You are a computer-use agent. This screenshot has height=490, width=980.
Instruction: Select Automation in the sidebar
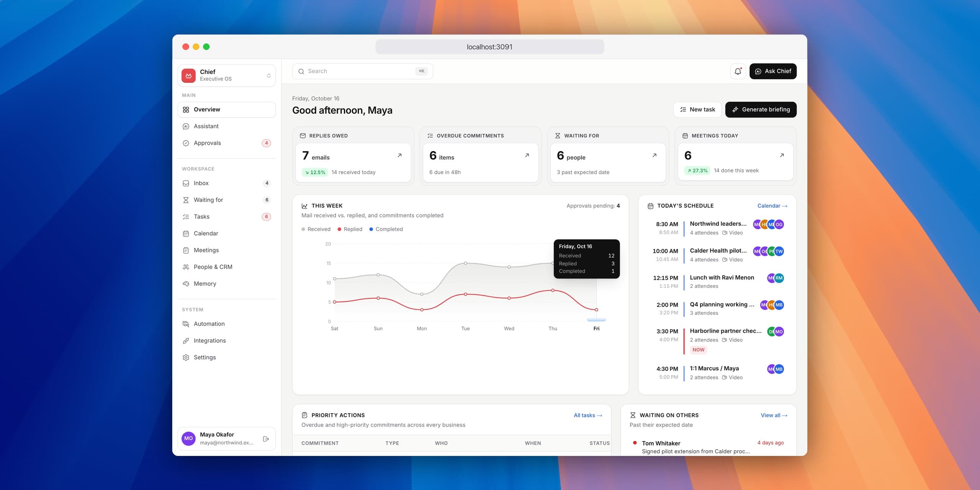click(227, 324)
